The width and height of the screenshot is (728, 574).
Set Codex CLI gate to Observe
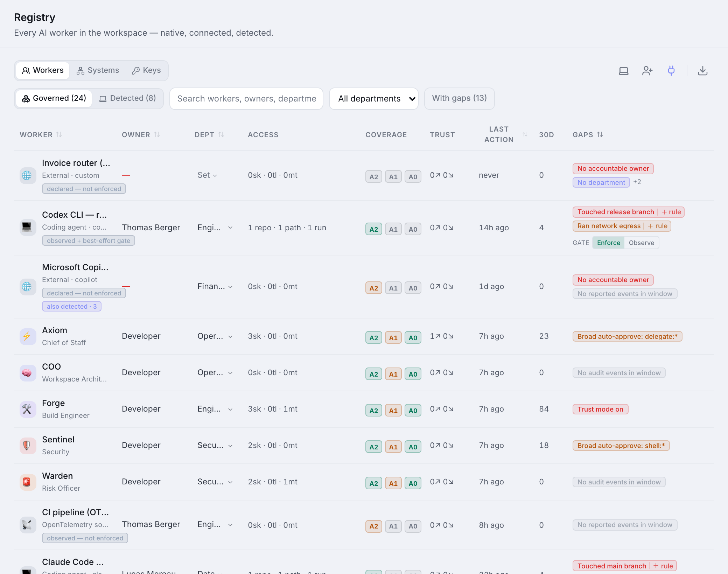(641, 243)
